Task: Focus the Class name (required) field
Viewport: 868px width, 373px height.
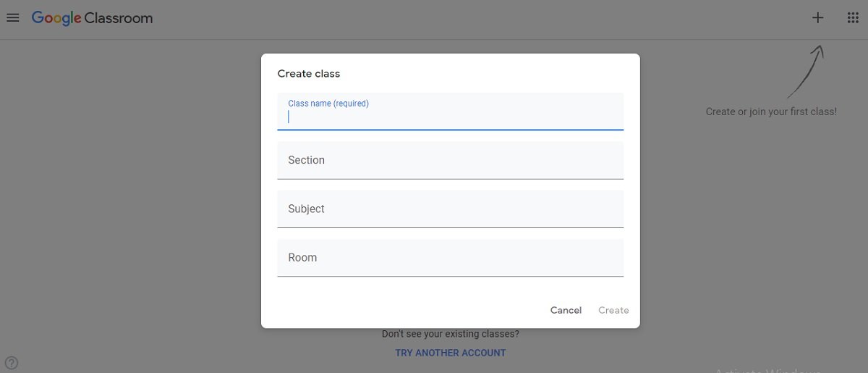Action: click(x=450, y=117)
